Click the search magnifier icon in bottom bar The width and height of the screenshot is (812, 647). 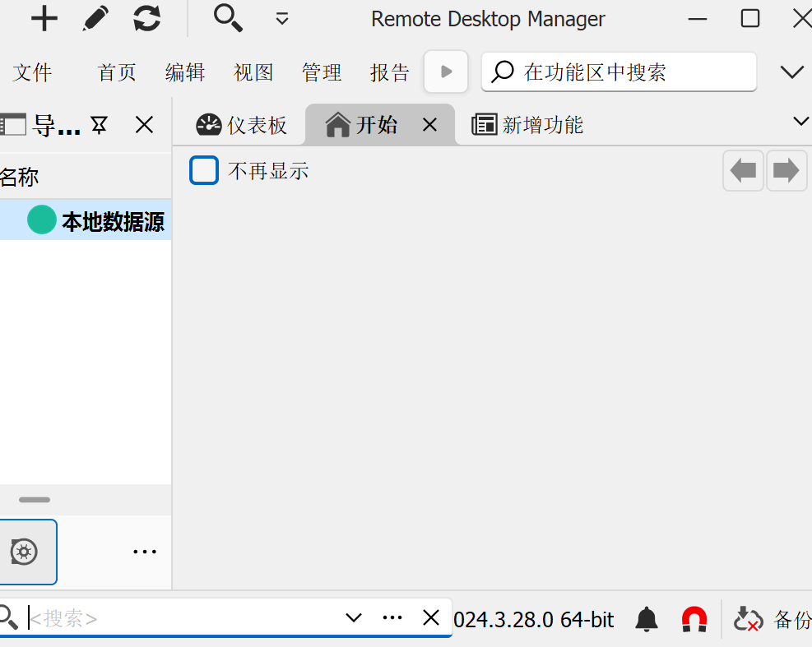point(7,617)
